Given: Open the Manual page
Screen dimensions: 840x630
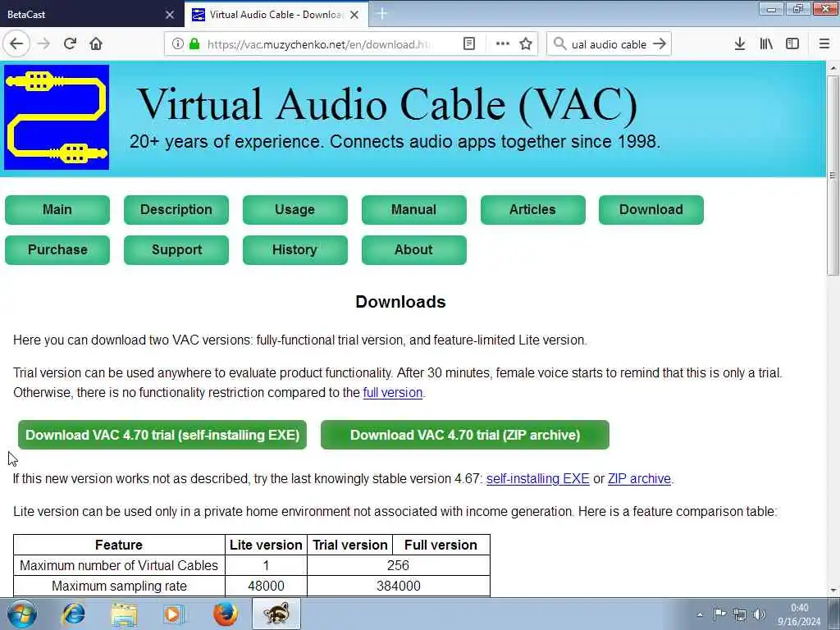Looking at the screenshot, I should click(x=414, y=209).
